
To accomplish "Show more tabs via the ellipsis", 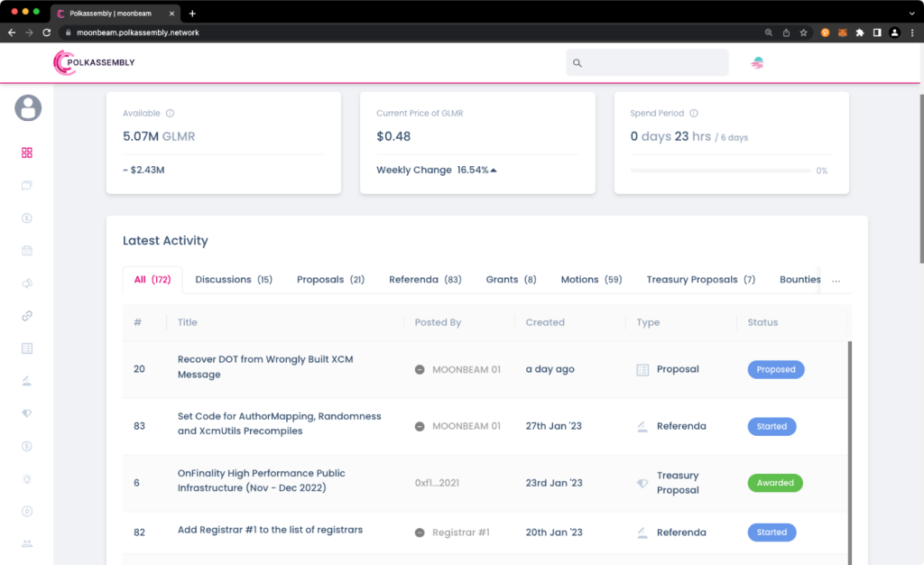I will (x=836, y=281).
